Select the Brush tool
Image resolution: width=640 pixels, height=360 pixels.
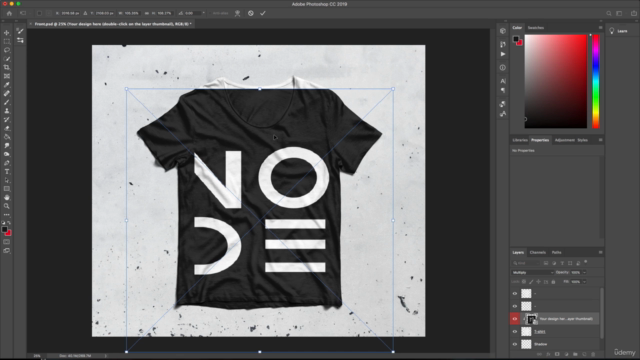coord(7,102)
